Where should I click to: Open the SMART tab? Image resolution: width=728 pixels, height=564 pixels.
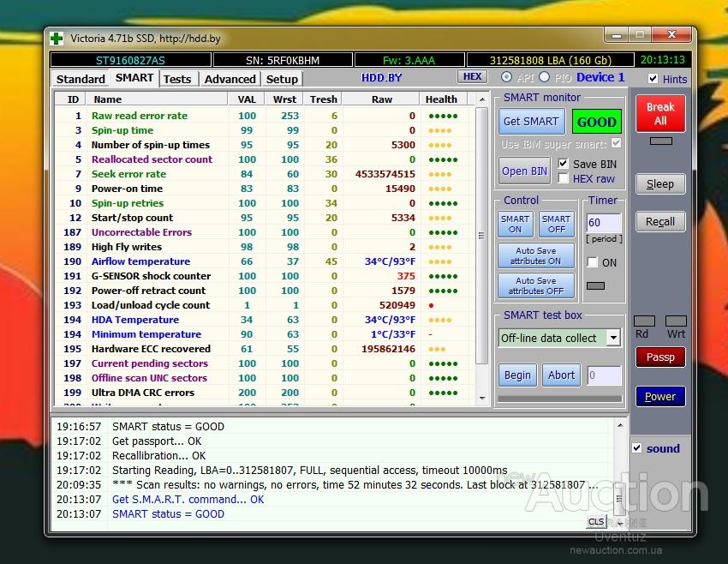pyautogui.click(x=134, y=78)
